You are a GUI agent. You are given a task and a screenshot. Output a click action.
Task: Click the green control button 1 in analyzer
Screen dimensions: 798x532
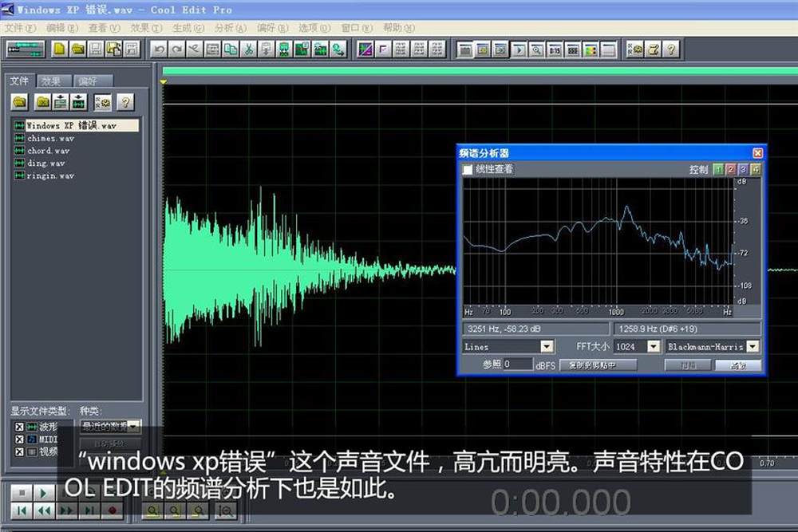718,169
